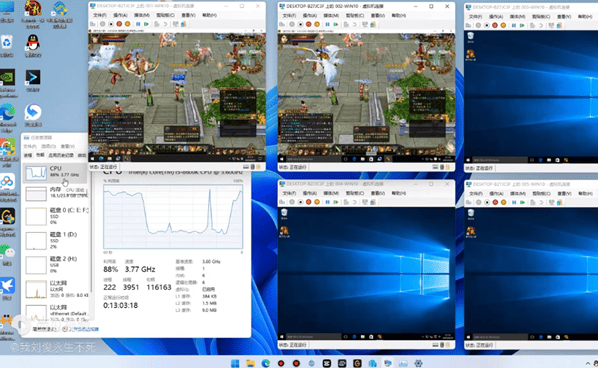Open 剪贴板(C) menu in 002-WIN10 window
Image resolution: width=598 pixels, height=368 pixels.
coord(355,16)
